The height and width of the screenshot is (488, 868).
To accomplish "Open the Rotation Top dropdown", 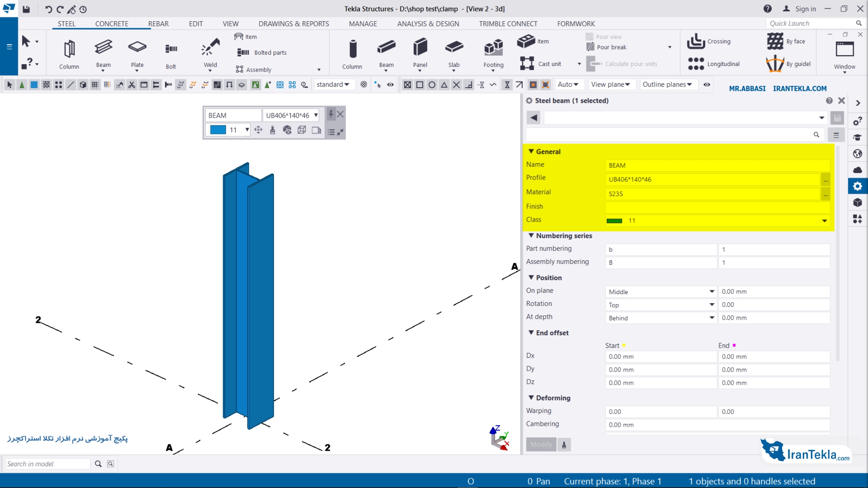I will 661,305.
